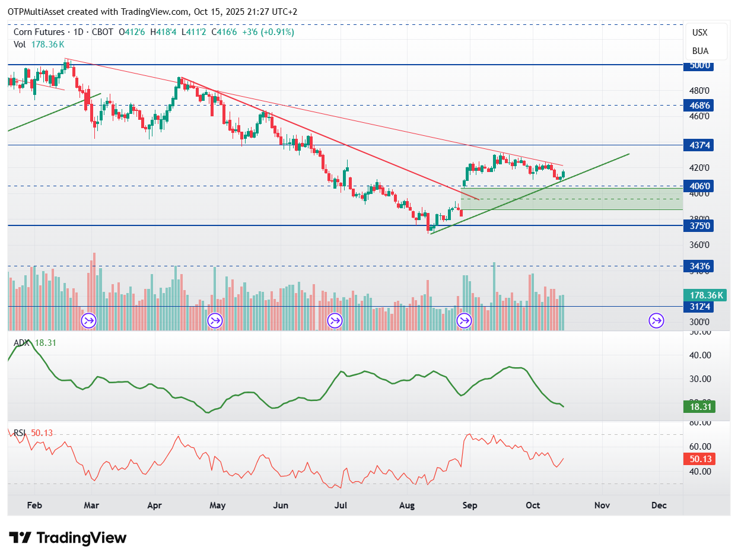The width and height of the screenshot is (738, 560).
Task: Select the green shaded rectangle zone
Action: coord(572,199)
